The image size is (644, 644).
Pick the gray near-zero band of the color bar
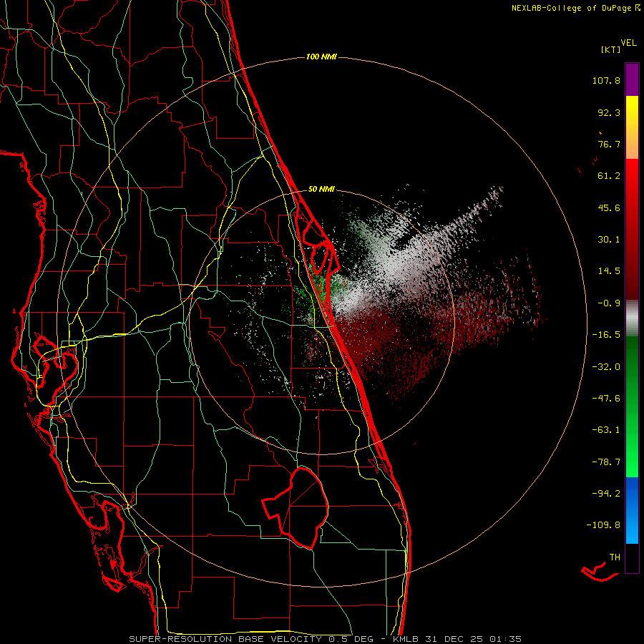tap(632, 318)
